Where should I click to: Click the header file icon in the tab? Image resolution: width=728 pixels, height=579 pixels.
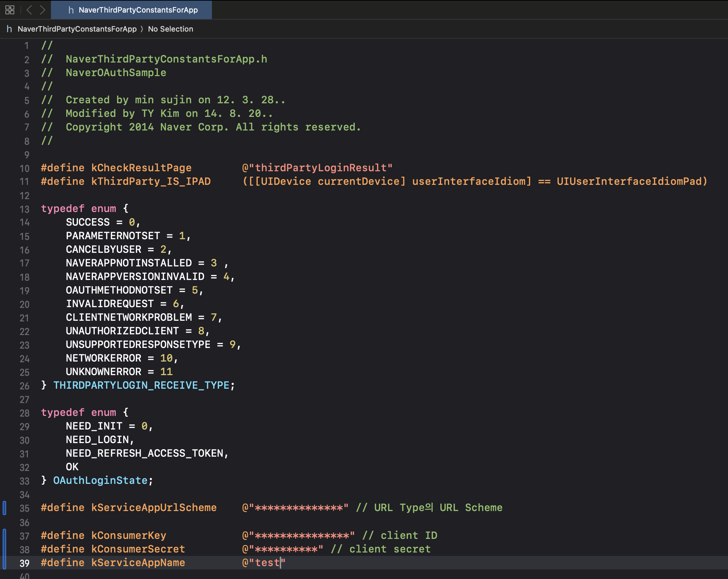[x=71, y=10]
